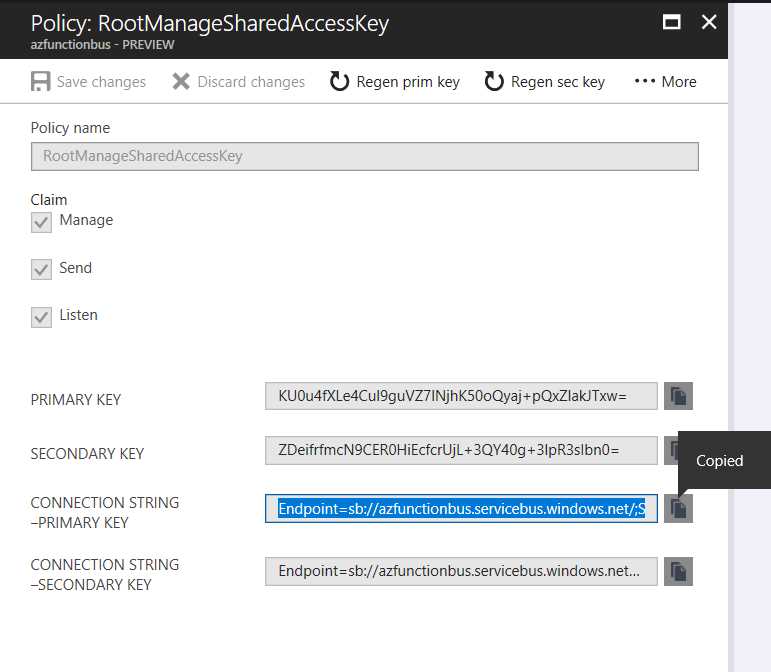Select the primary key value field

pyautogui.click(x=461, y=396)
